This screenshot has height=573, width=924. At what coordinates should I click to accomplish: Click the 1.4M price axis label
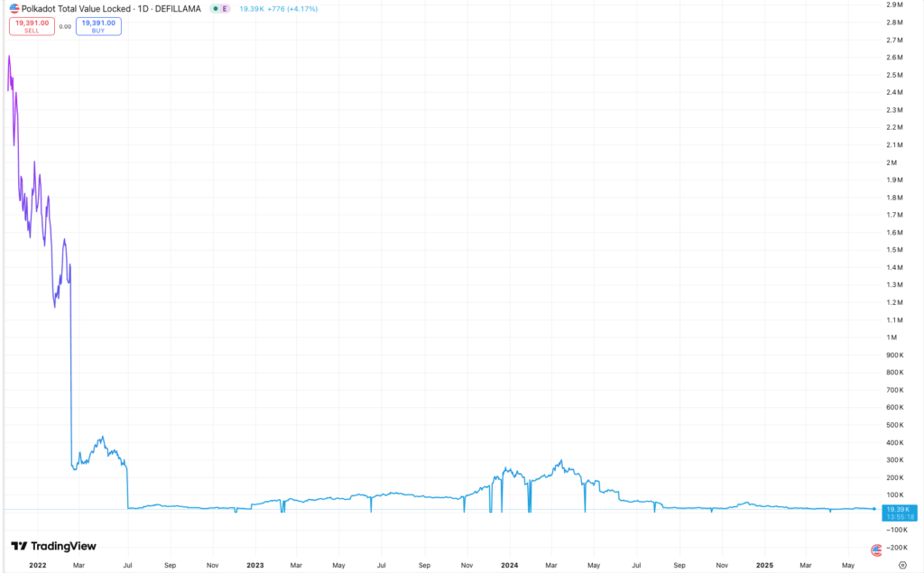894,267
